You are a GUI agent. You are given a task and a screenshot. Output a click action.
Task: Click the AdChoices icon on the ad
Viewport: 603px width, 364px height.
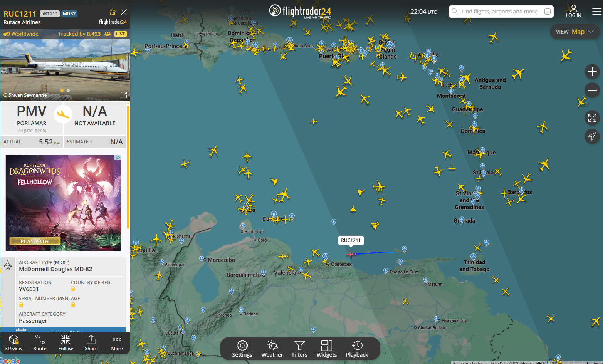click(118, 158)
